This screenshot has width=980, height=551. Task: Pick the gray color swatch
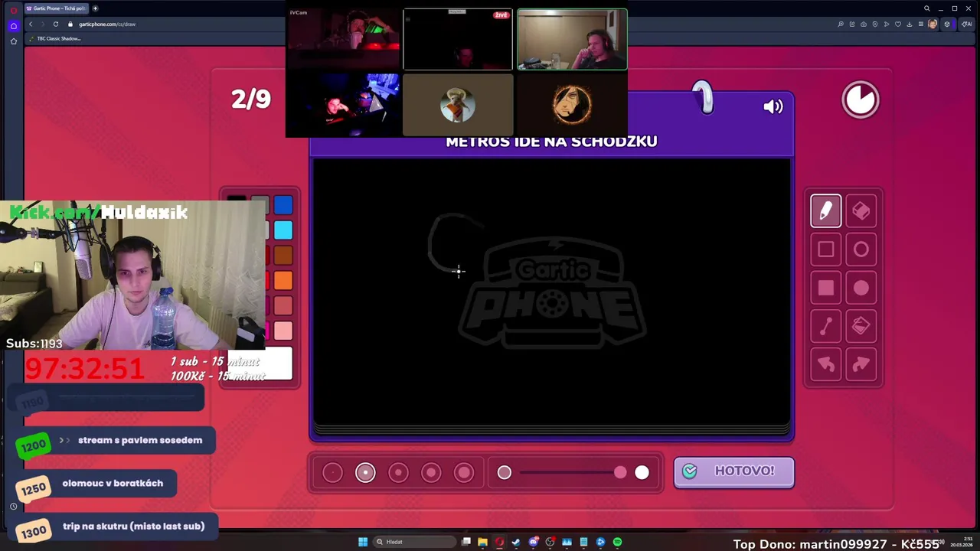[260, 204]
